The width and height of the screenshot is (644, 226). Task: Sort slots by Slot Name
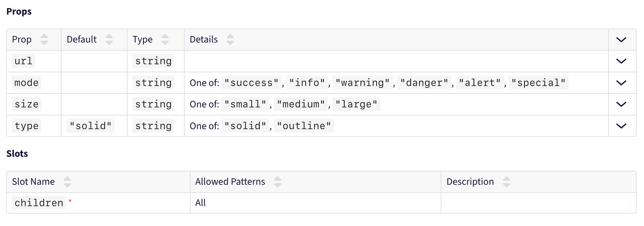coord(68,182)
